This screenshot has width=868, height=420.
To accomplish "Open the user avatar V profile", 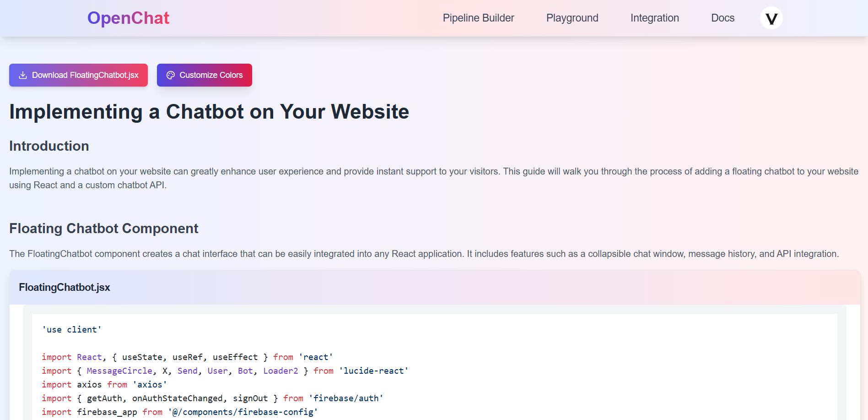I will point(771,18).
